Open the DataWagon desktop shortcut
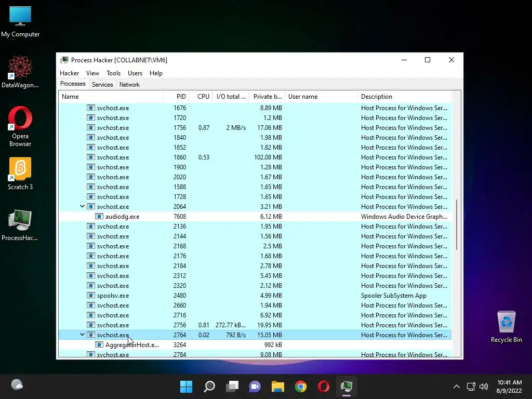The width and height of the screenshot is (532, 399). pyautogui.click(x=20, y=72)
